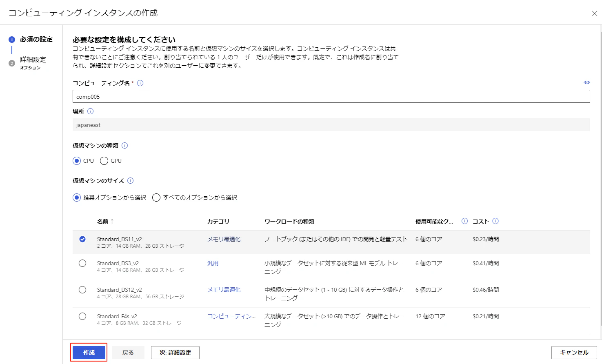This screenshot has width=602, height=364.
Task: Click info icon next to コンピューティング名
Action: tap(140, 83)
